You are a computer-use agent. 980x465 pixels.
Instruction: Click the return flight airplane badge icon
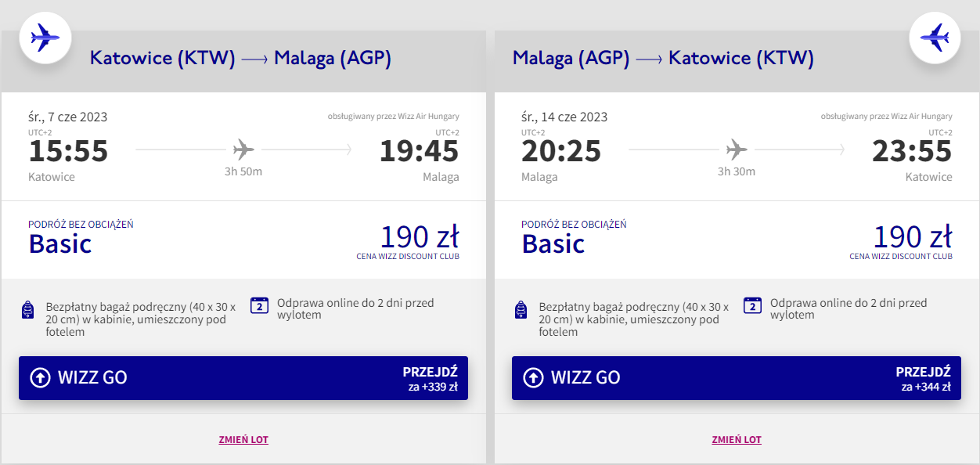[935, 37]
